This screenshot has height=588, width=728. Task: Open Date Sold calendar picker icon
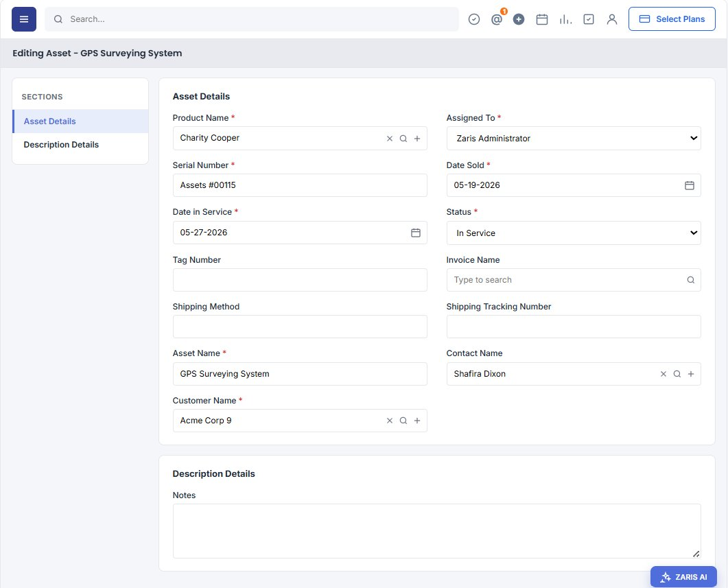coord(690,185)
